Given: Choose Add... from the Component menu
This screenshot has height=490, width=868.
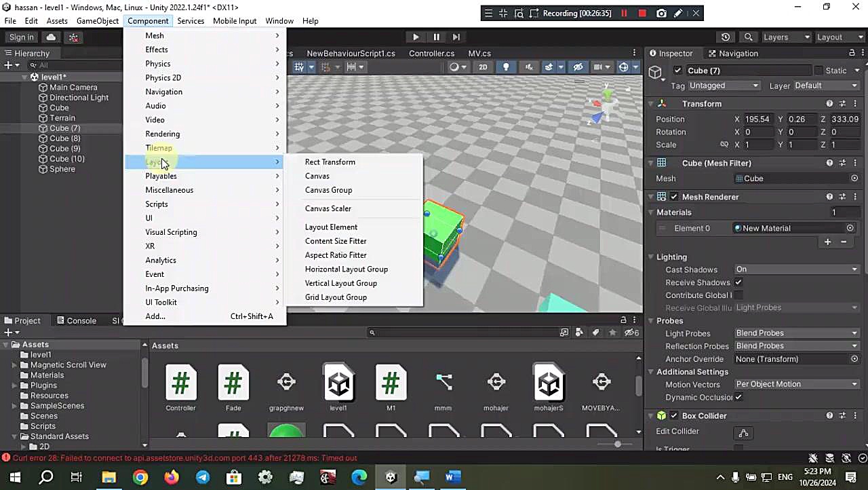Looking at the screenshot, I should pyautogui.click(x=155, y=316).
